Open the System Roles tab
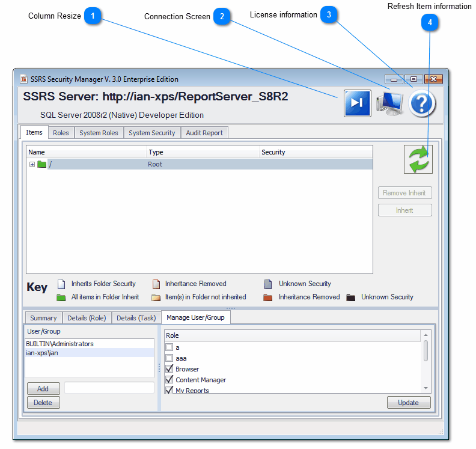 point(99,133)
